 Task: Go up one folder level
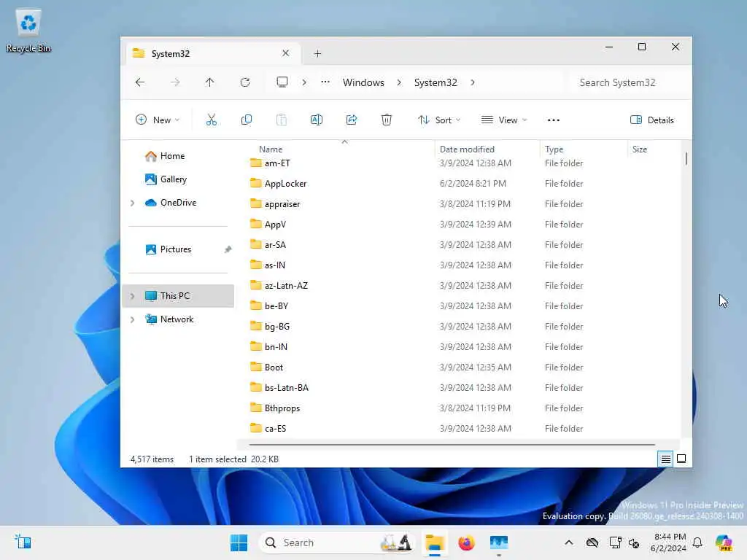pos(209,82)
